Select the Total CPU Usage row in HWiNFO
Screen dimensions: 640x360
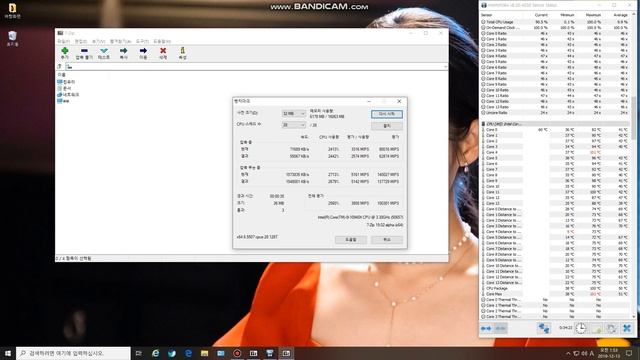click(555, 22)
